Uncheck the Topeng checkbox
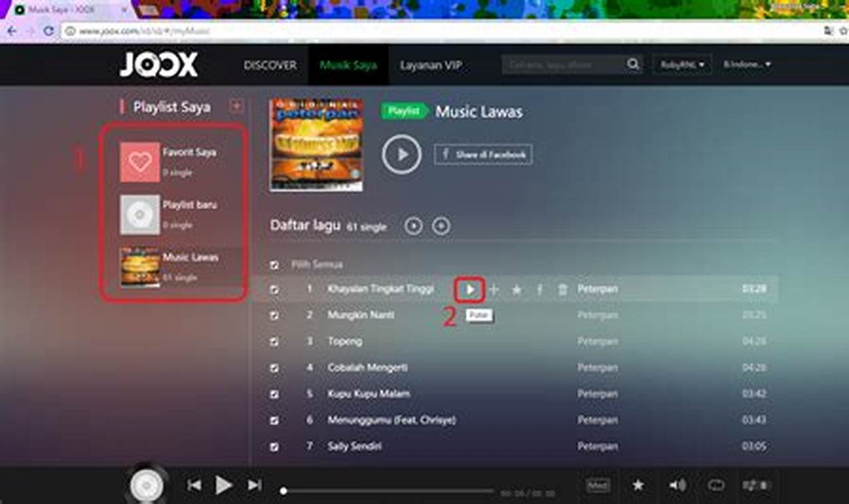Screen dimensions: 849x504 point(275,342)
